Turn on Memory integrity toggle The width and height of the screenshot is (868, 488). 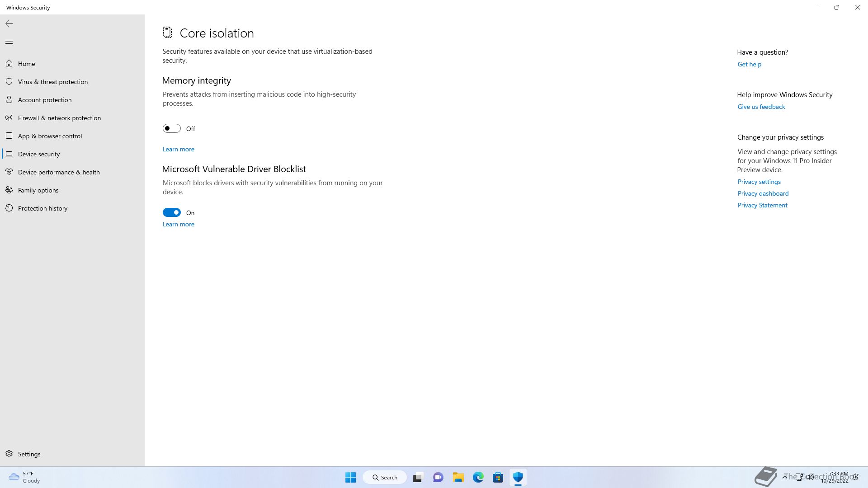[x=172, y=129]
